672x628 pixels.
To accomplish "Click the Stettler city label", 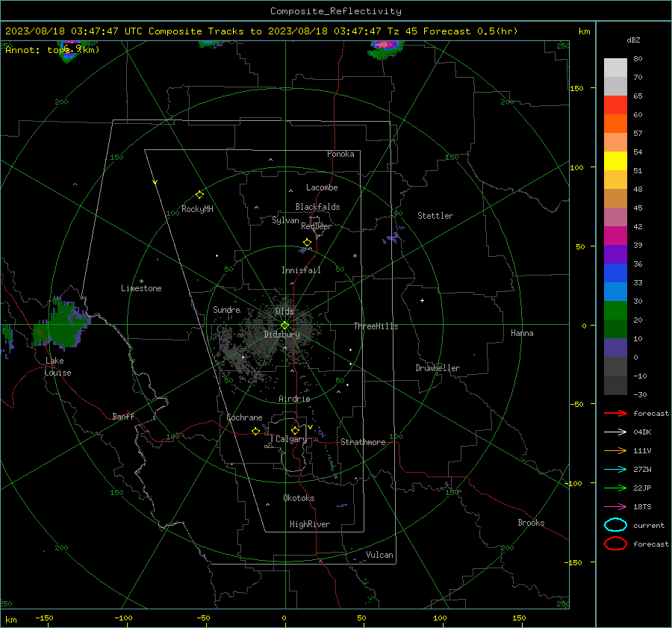I will click(x=435, y=216).
